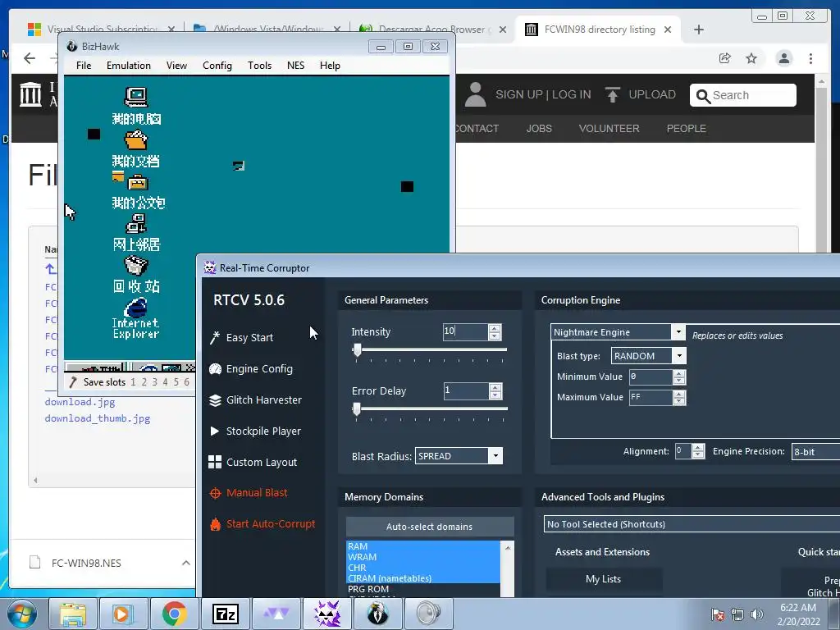Click the Maximum Value FF field

[x=651, y=398]
